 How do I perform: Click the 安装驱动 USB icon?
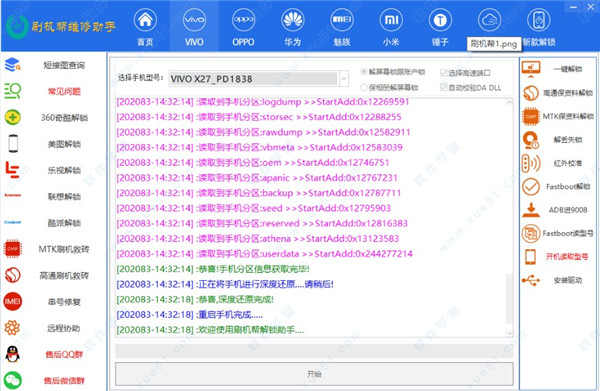pos(531,280)
